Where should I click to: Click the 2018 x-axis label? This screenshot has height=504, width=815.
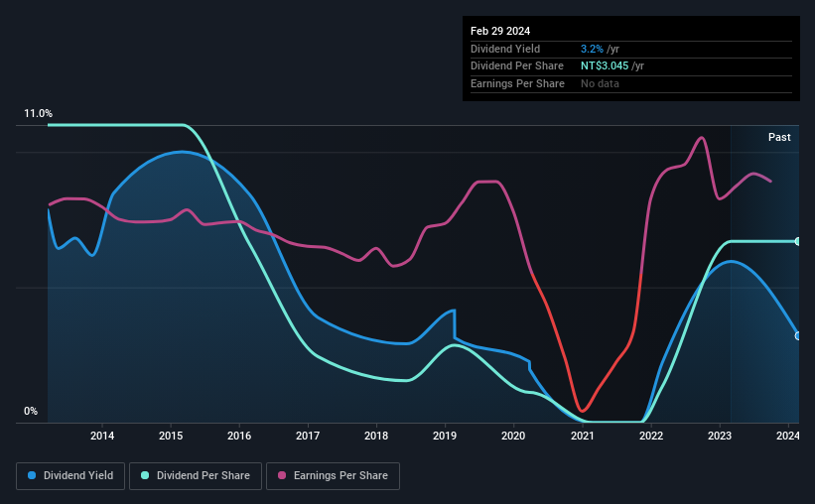[x=376, y=436]
